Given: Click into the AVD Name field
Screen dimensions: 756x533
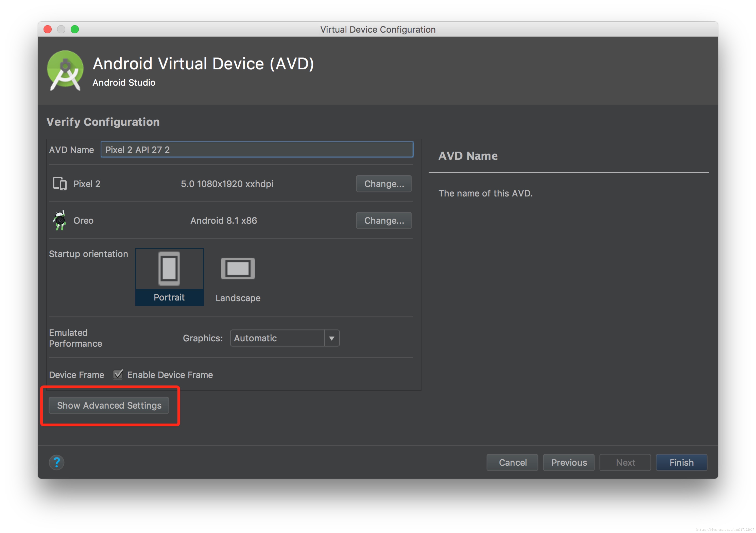Looking at the screenshot, I should click(x=257, y=150).
